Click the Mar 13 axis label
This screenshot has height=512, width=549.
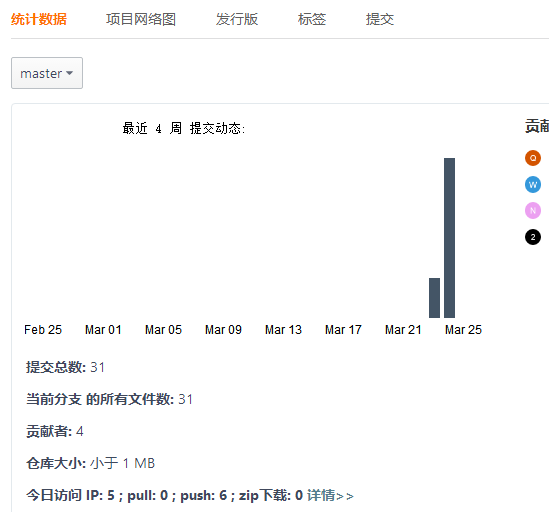(283, 330)
